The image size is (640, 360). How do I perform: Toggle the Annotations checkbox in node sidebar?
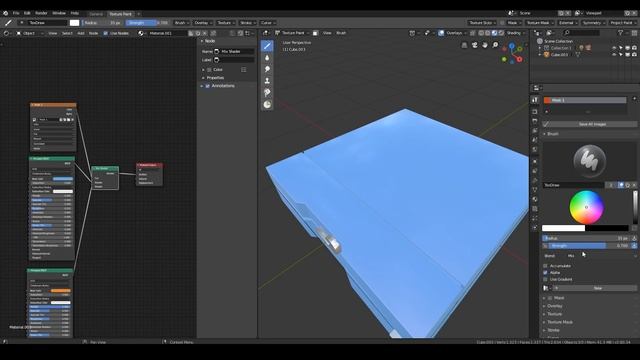click(x=208, y=86)
